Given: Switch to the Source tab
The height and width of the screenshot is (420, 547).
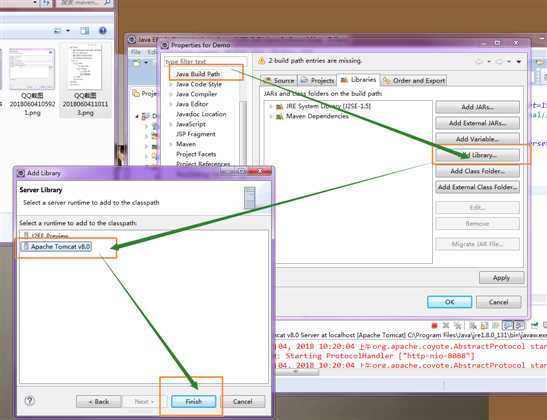Looking at the screenshot, I should [279, 81].
